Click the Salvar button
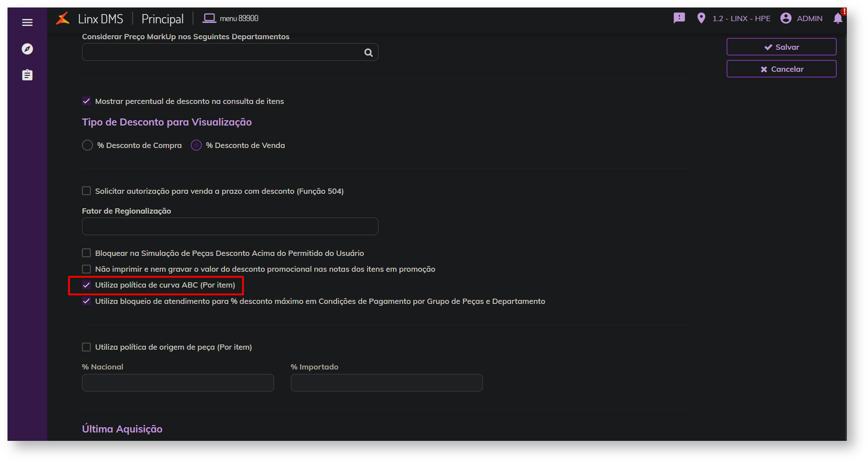The width and height of the screenshot is (868, 462). click(781, 47)
